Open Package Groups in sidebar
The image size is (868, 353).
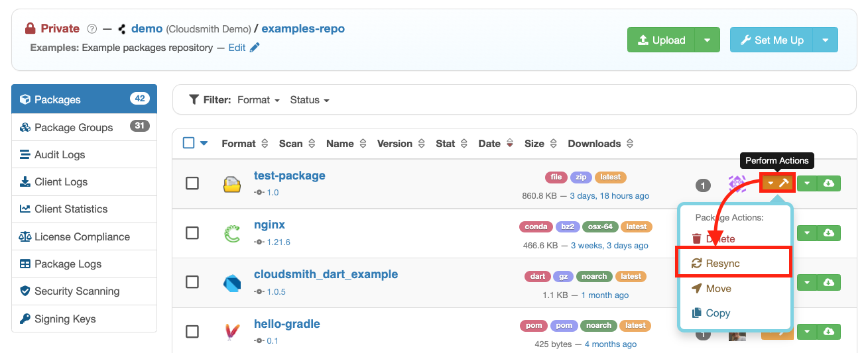(x=84, y=127)
